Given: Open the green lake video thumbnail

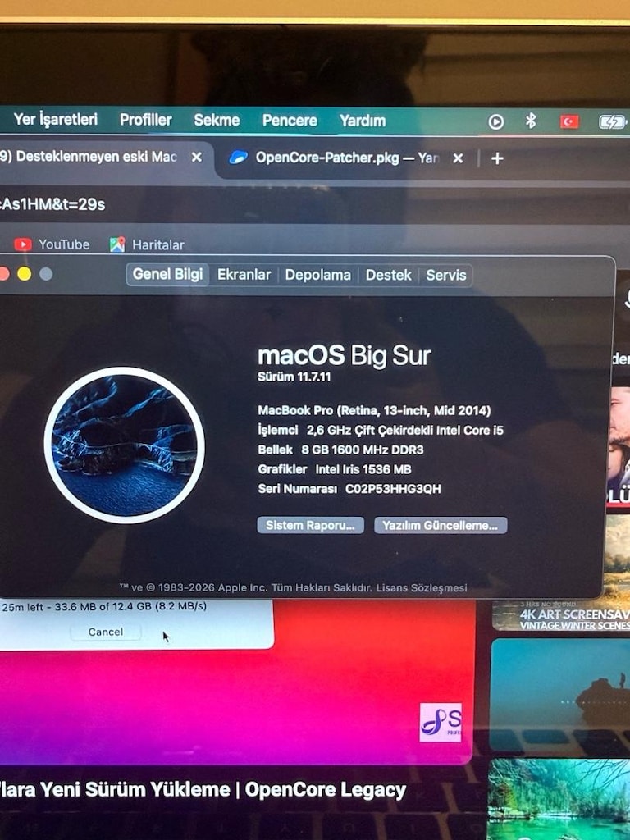Looking at the screenshot, I should point(558,799).
